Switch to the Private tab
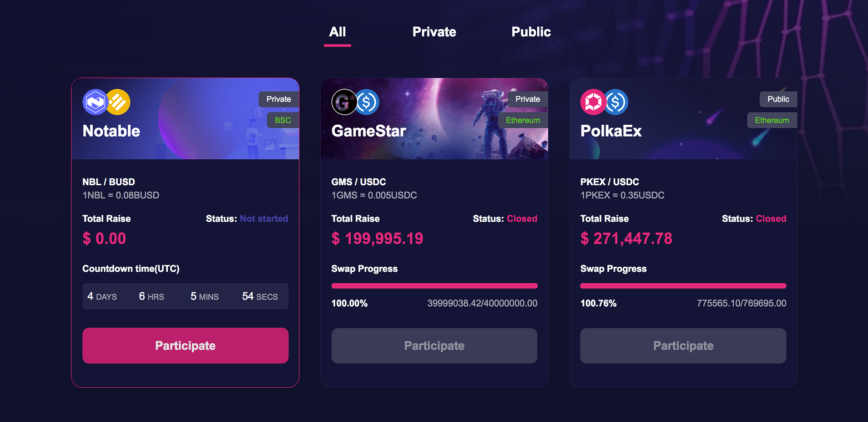 tap(434, 32)
